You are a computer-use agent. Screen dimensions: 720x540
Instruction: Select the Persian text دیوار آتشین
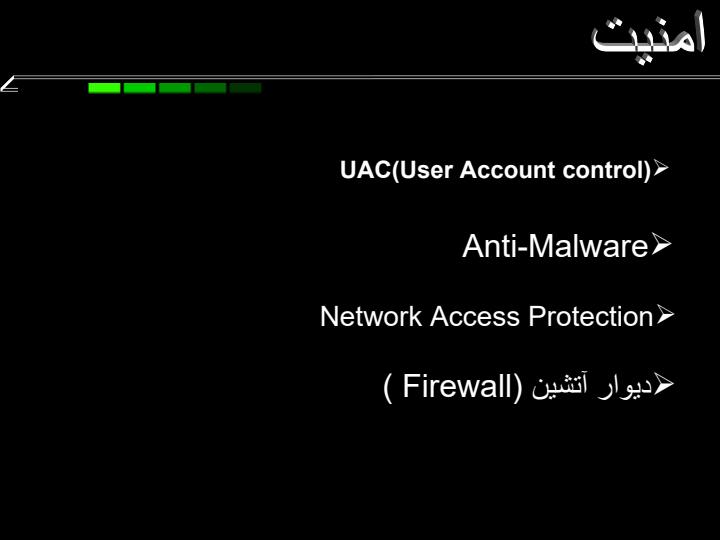click(x=592, y=387)
